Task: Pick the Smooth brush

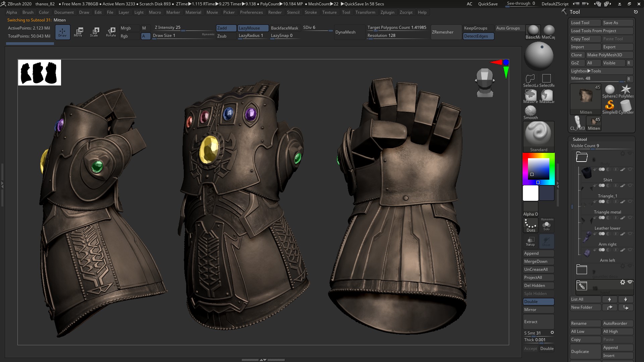Action: (531, 113)
